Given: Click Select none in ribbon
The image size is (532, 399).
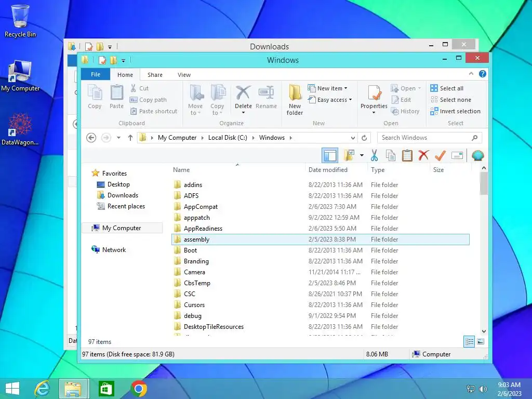Looking at the screenshot, I should (450, 100).
